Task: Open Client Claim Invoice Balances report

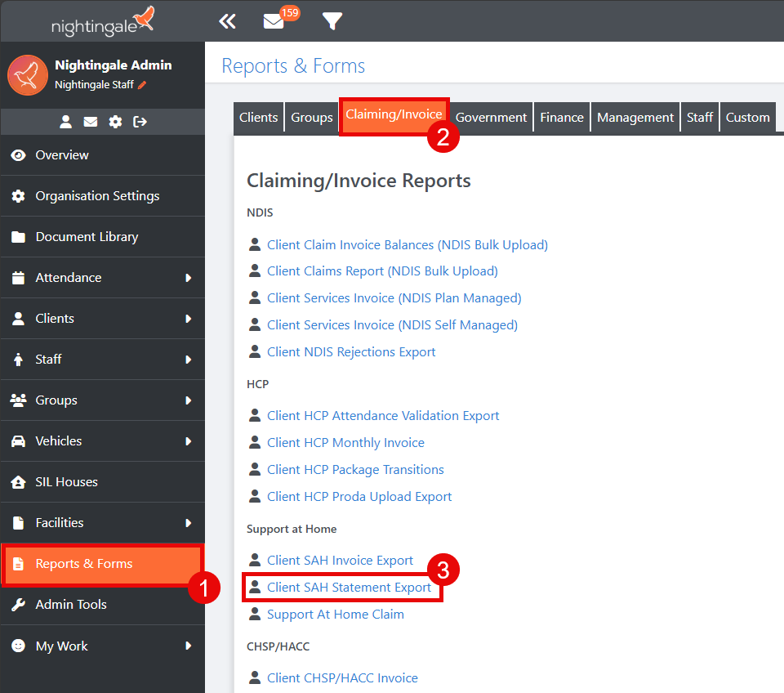Action: [x=408, y=244]
